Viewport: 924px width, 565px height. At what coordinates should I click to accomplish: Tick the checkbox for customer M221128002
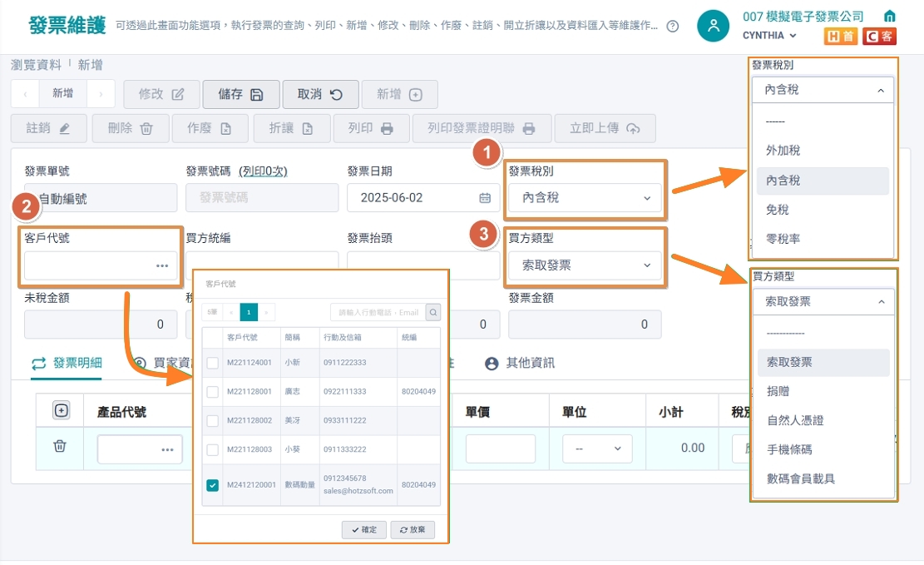coord(213,420)
